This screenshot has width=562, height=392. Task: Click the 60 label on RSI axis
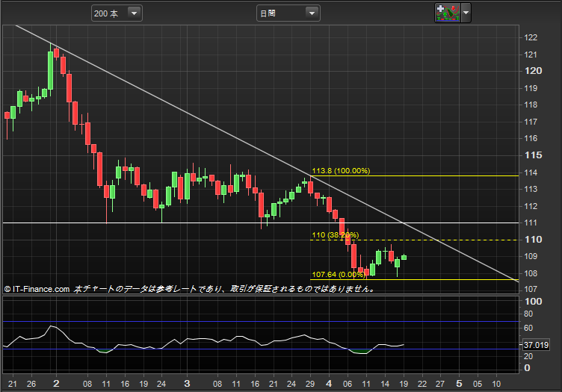tap(528, 328)
